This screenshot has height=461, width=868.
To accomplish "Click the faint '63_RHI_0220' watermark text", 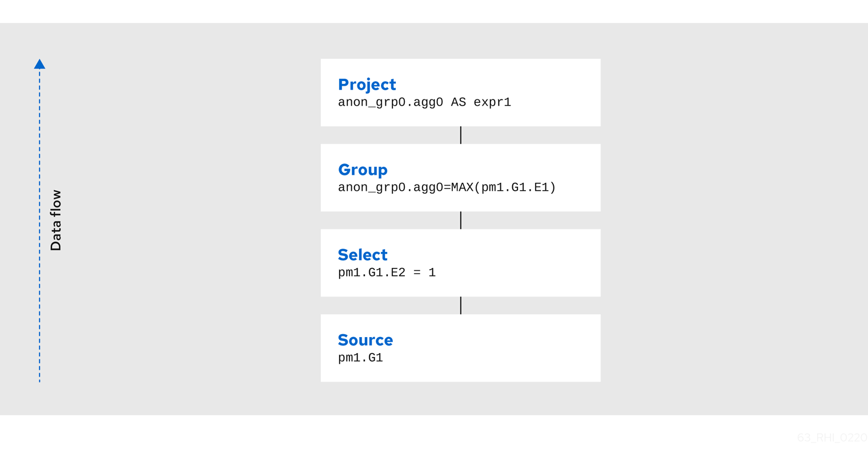I will pos(832,438).
